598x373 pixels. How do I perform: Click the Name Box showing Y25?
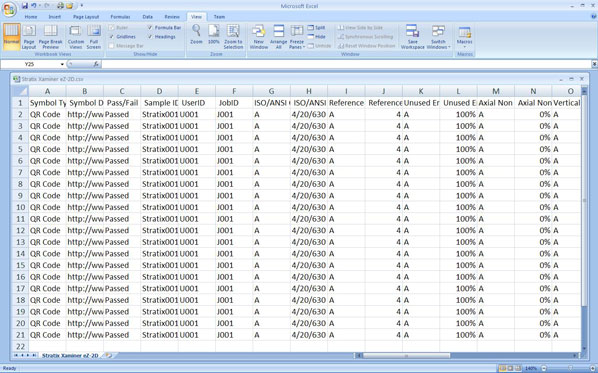(30, 64)
